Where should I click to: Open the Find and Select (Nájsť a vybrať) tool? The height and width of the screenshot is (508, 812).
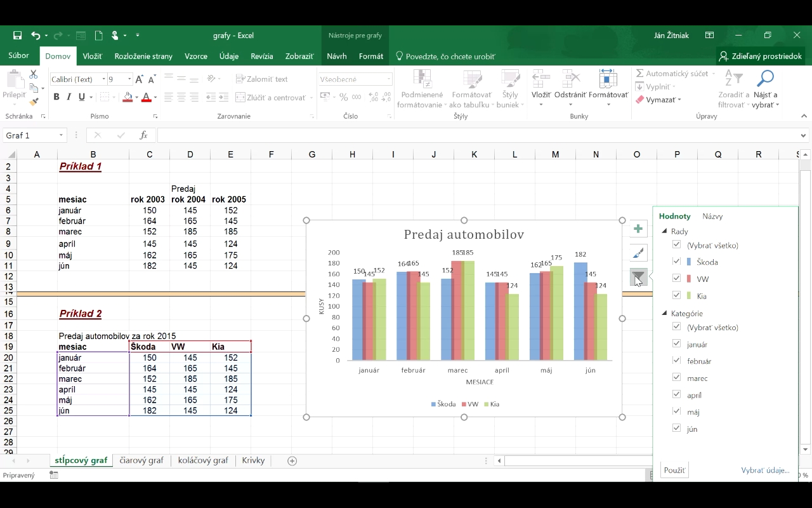[x=766, y=89]
